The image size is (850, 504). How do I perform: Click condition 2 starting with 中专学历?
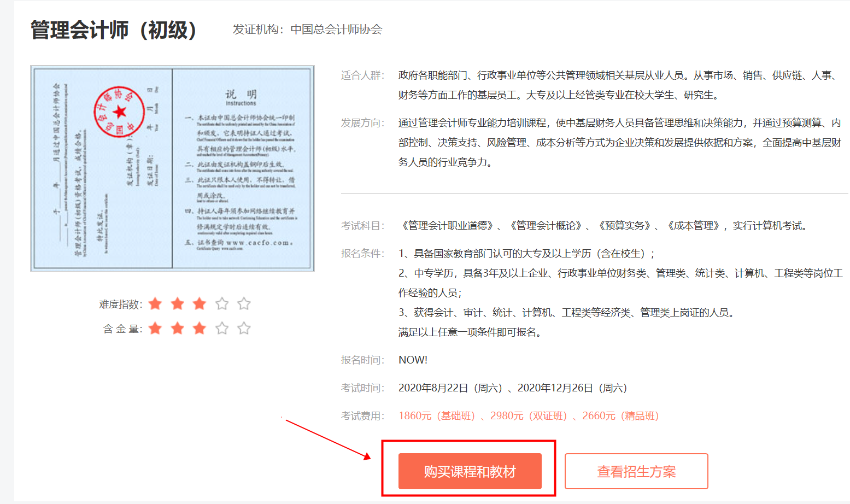pos(620,283)
